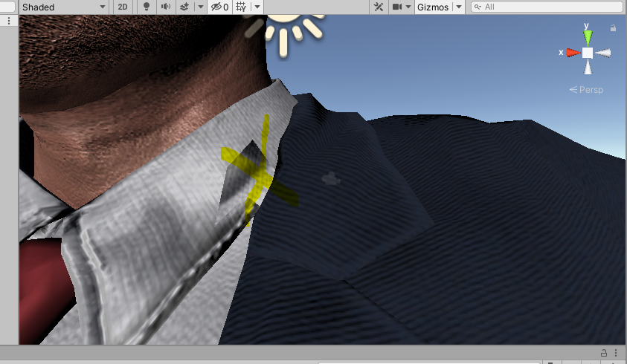Toggle the scene grid visibility icon
Image resolution: width=627 pixels, height=364 pixels.
pyautogui.click(x=241, y=7)
